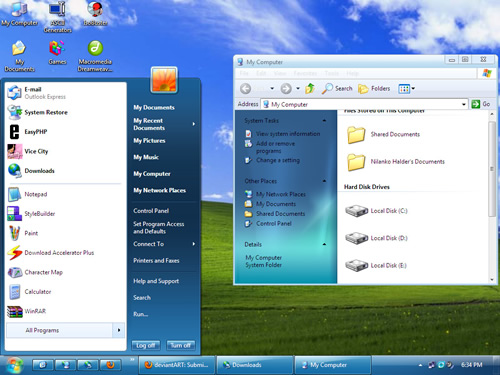Launch StyleBuilder from Start menu
Screen dimensions: 500x375
66,214
